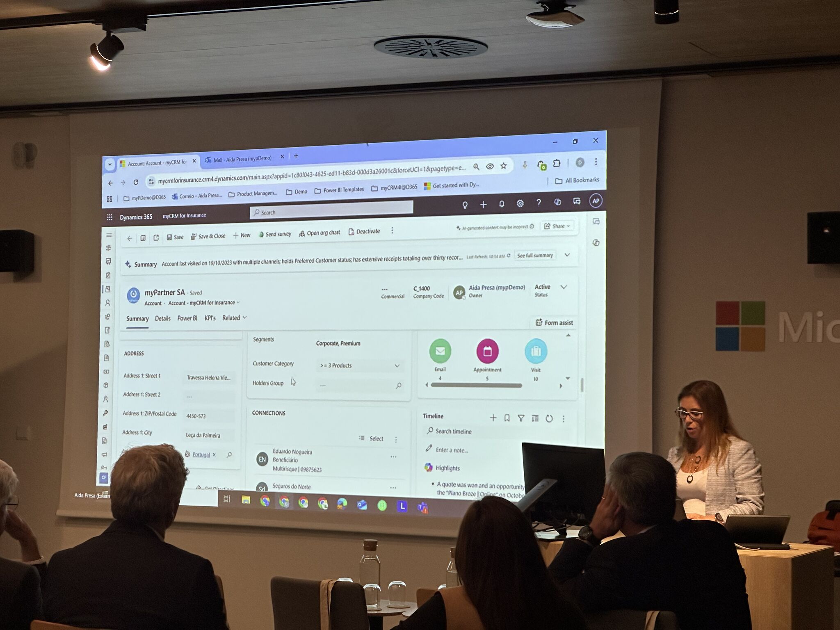Add a new timeline record with plus

493,418
